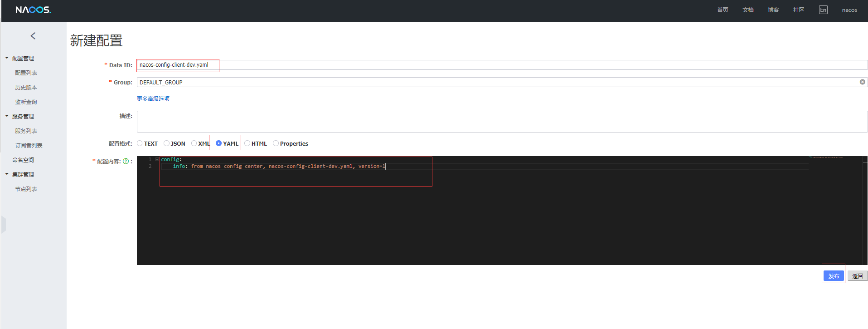Select the TEXT format radio button
The height and width of the screenshot is (329, 868).
pyautogui.click(x=140, y=143)
